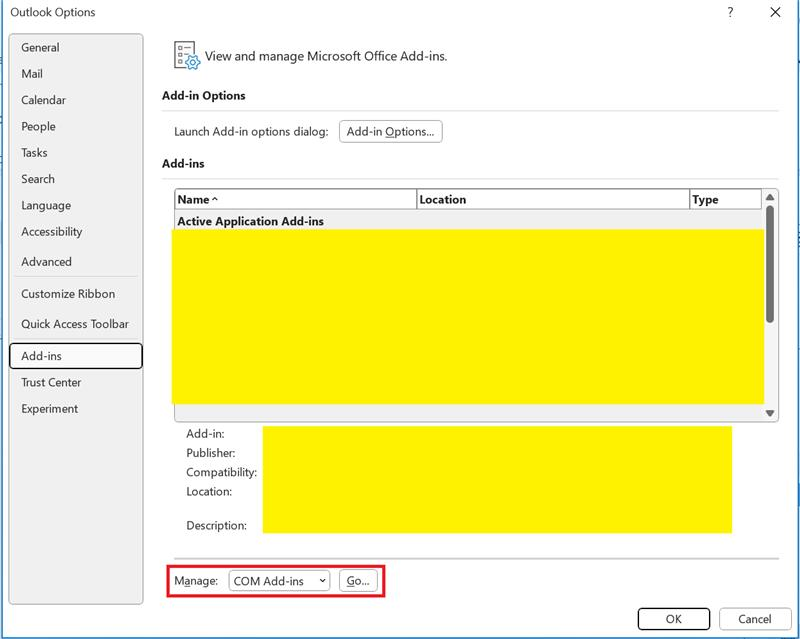
Task: Click Cancel to dismiss the dialog
Action: coord(755,619)
